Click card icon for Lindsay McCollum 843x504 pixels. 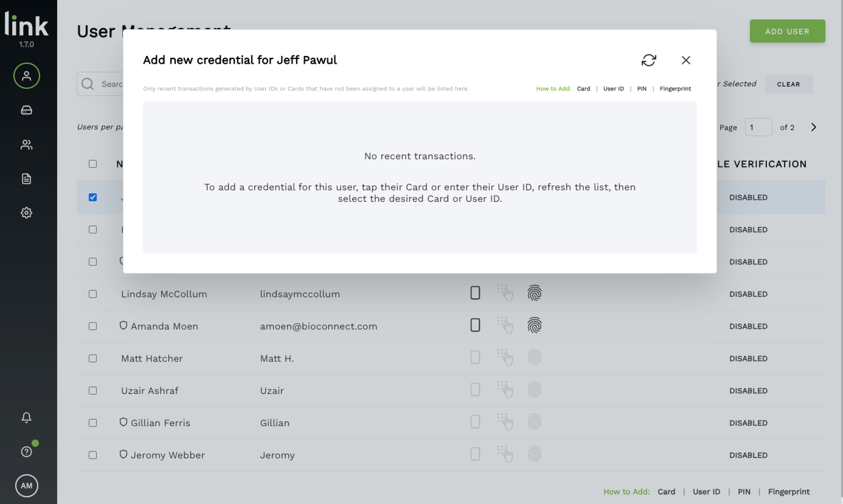pos(475,293)
